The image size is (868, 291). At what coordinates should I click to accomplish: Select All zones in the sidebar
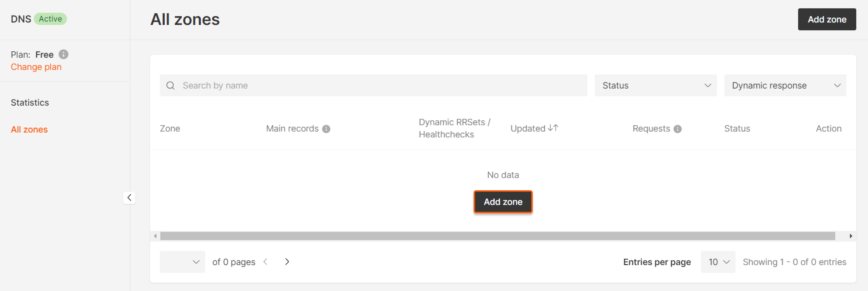coord(29,129)
